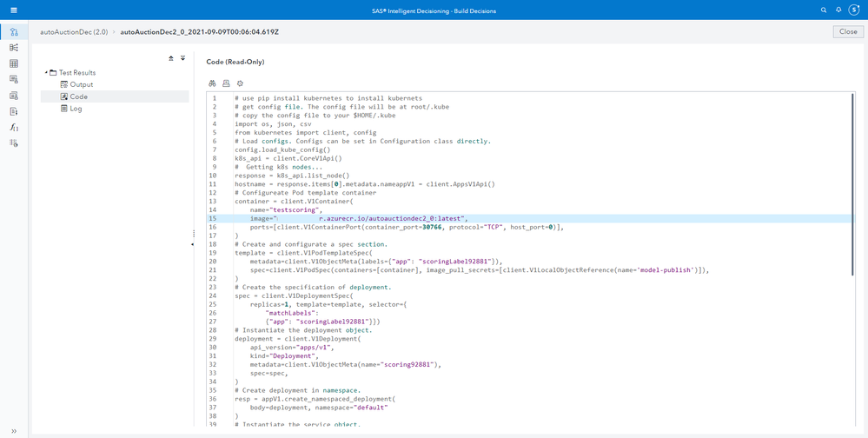Expand the left navigation bar with double chevron
The height and width of the screenshot is (438, 868).
click(14, 430)
